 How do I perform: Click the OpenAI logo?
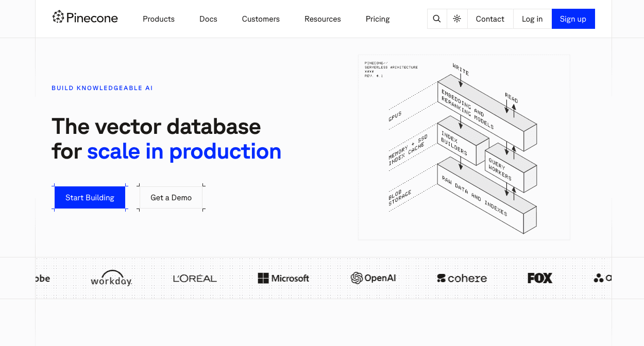(x=373, y=278)
